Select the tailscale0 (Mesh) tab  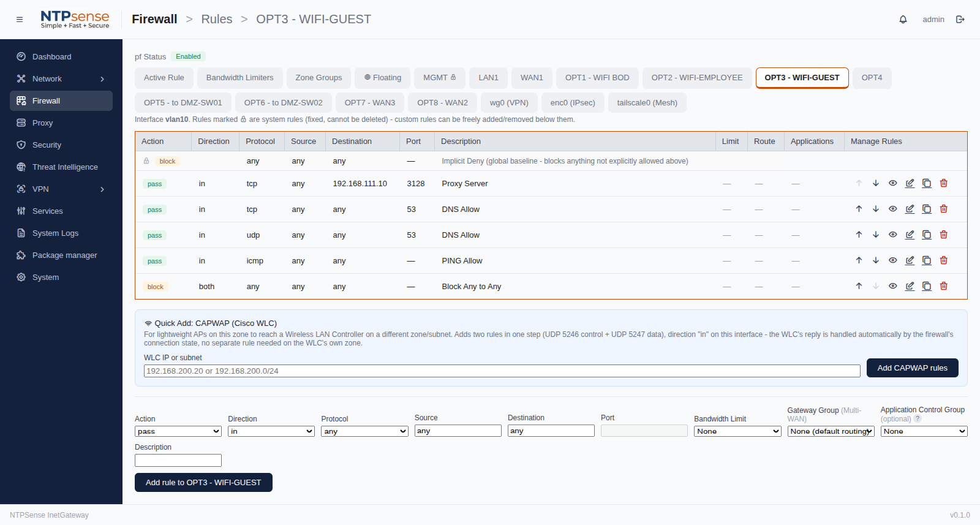click(x=647, y=103)
